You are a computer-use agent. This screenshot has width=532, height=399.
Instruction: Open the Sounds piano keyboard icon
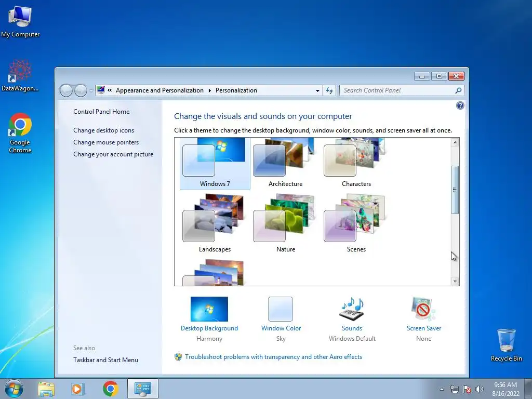352,309
